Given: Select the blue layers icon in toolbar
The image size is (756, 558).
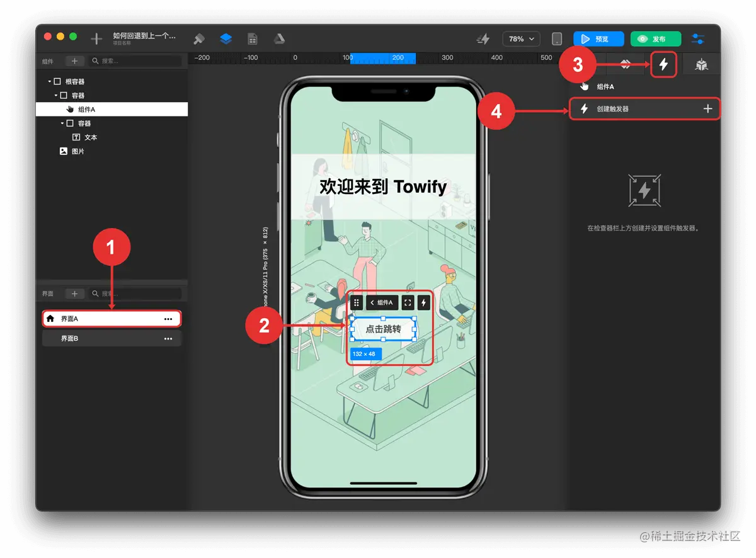Looking at the screenshot, I should click(x=226, y=39).
